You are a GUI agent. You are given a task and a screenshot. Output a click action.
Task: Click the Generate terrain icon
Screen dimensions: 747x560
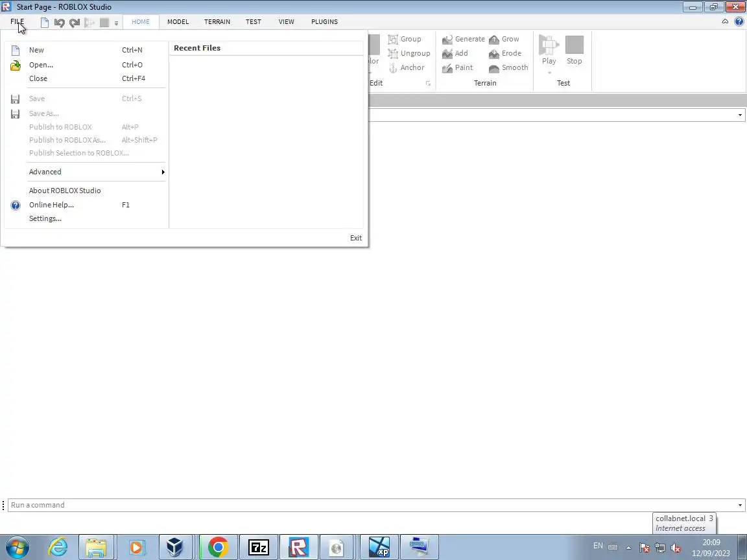[447, 40]
